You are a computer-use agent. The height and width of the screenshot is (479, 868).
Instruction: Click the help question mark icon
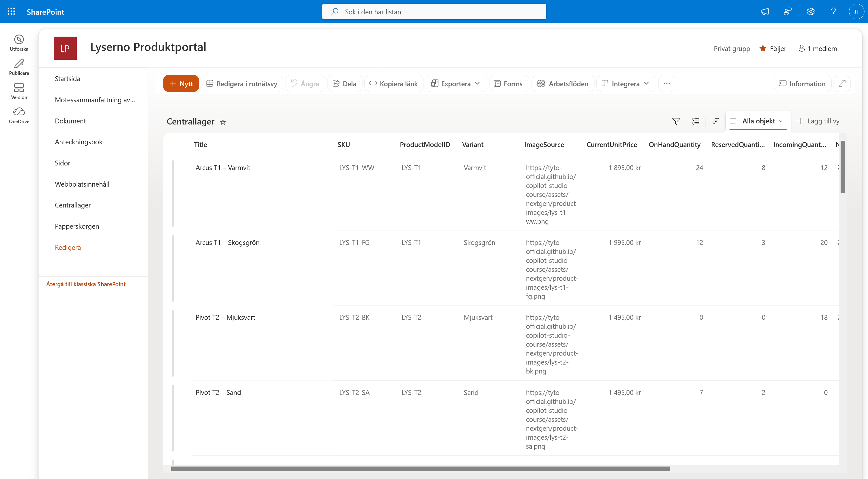833,11
